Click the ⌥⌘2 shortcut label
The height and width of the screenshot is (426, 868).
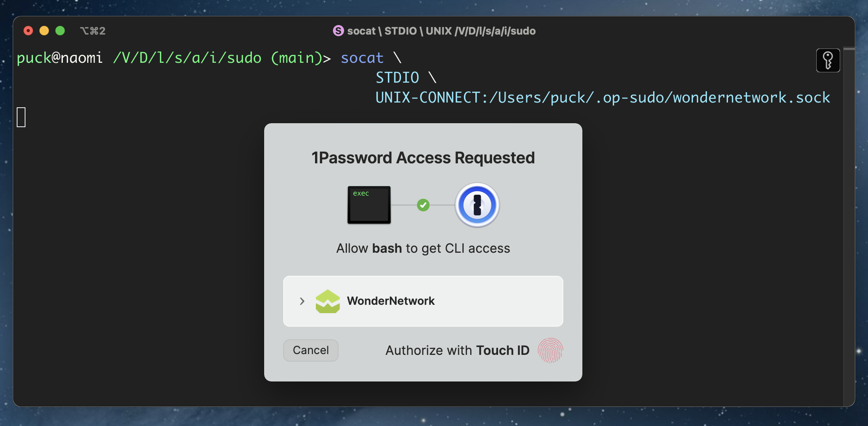[93, 31]
